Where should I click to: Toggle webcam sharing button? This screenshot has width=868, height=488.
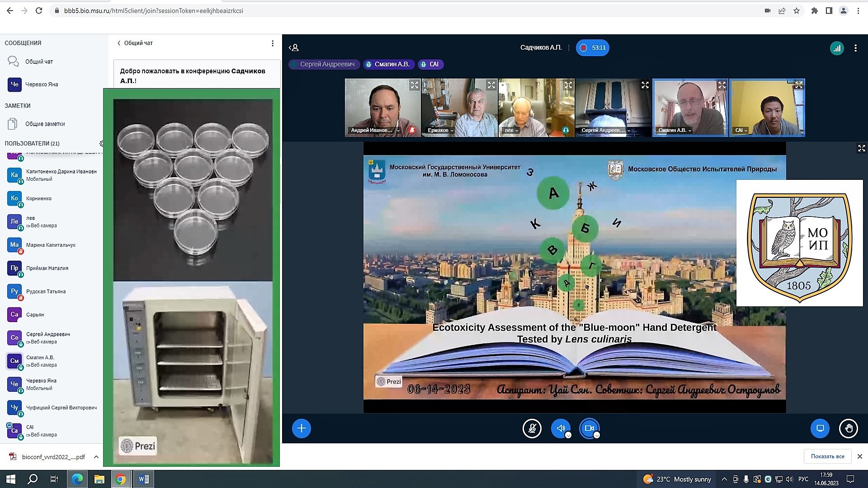589,428
